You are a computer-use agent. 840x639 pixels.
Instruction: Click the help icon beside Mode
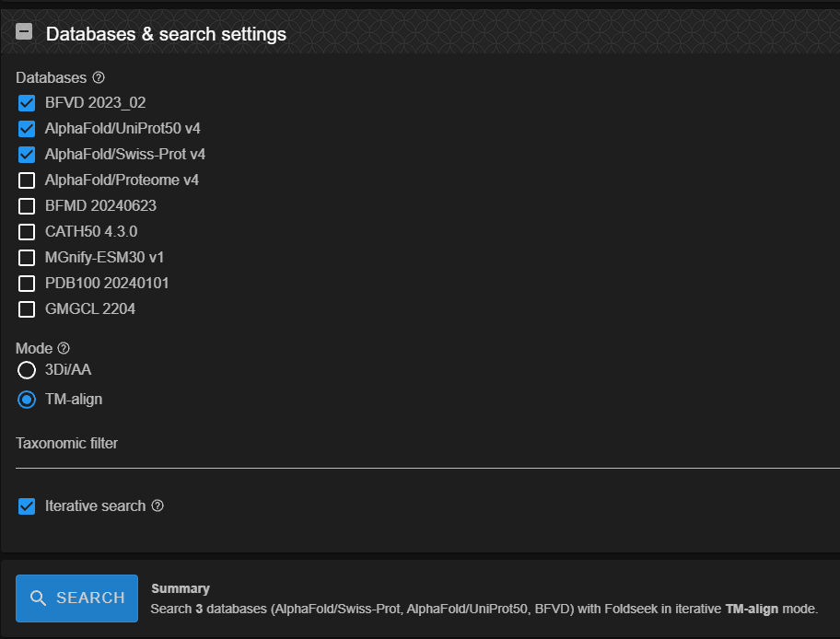pyautogui.click(x=64, y=349)
